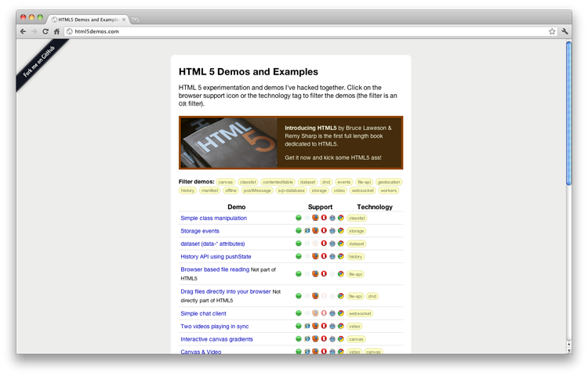Open Drag files directly into your browser demo
Image resolution: width=588 pixels, height=376 pixels.
pos(226,291)
